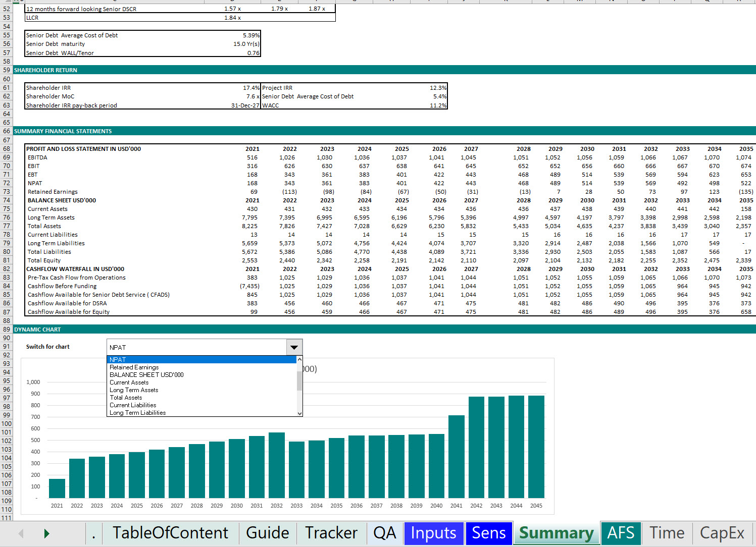Click the 2021 bar in chart
Image resolution: width=756 pixels, height=547 pixels.
pyautogui.click(x=57, y=488)
